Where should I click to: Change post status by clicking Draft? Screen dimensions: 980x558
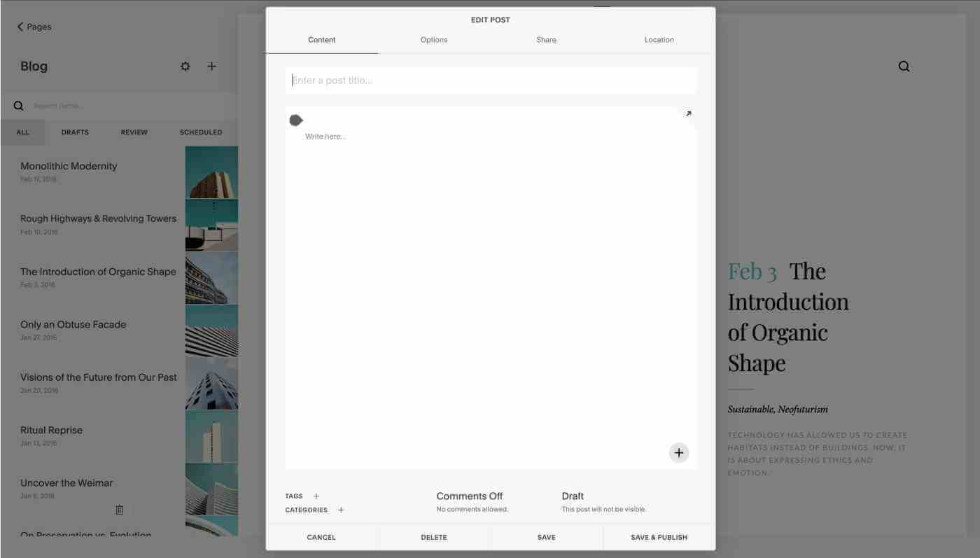tap(573, 496)
